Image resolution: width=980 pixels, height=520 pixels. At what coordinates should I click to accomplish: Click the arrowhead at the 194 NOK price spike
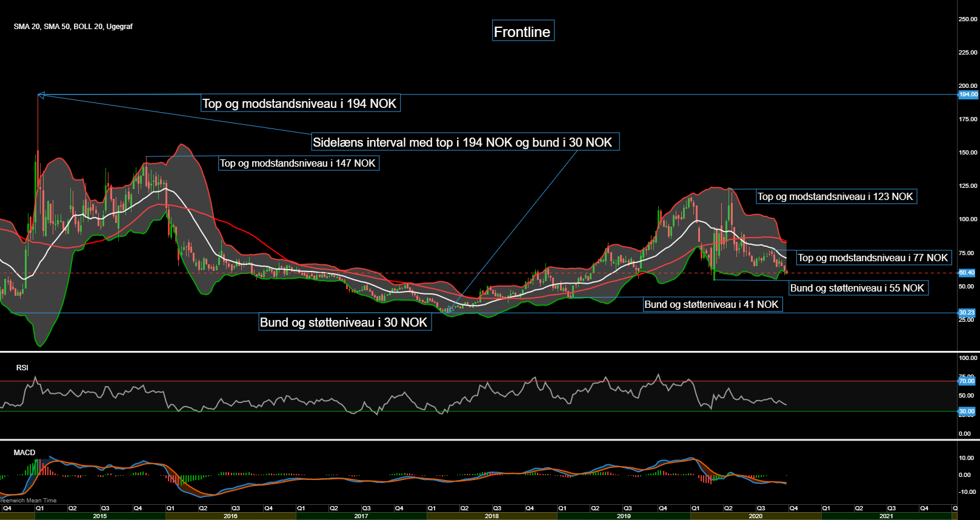(x=41, y=95)
